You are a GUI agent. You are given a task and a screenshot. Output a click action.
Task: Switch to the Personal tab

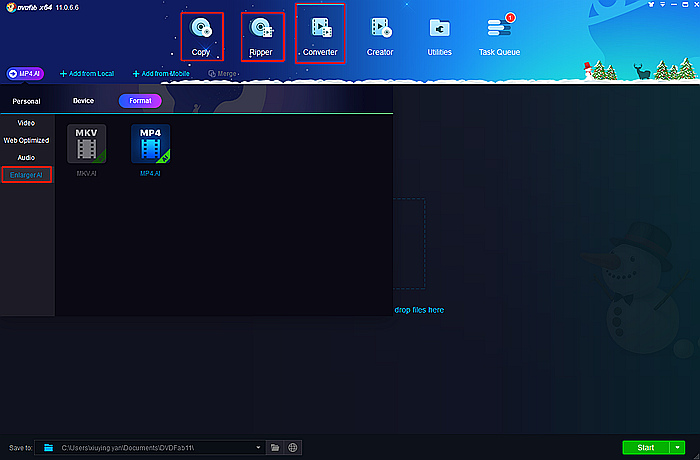pos(27,101)
